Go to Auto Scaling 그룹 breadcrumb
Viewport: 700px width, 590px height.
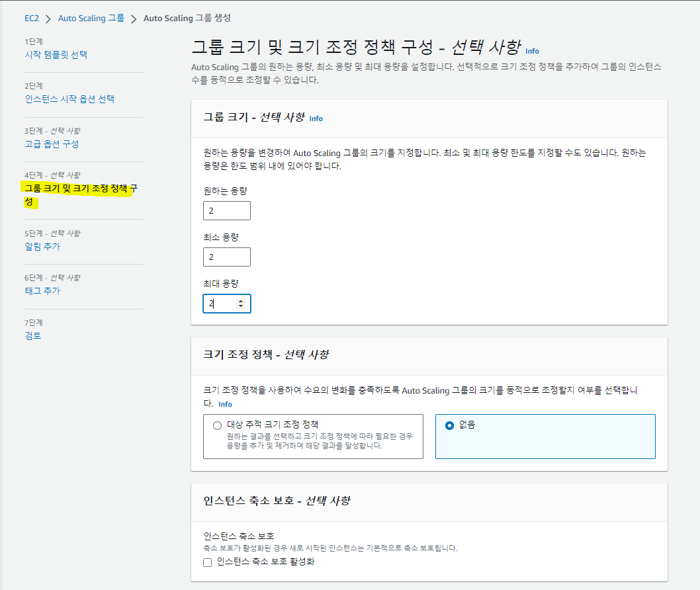[x=91, y=19]
